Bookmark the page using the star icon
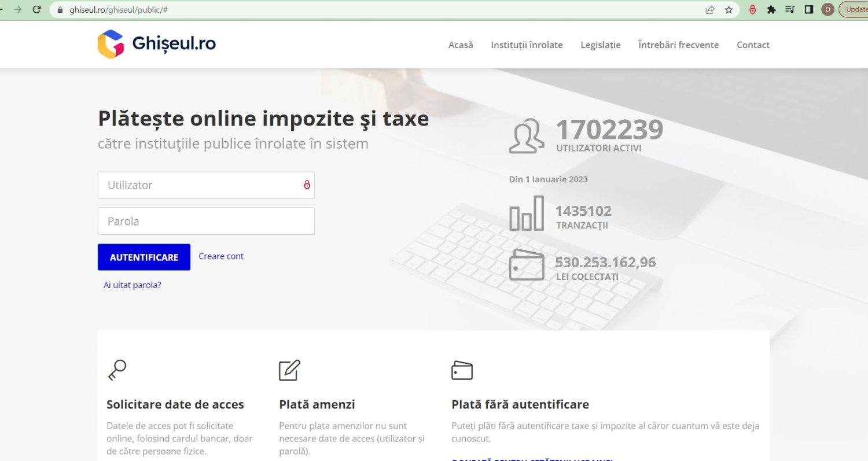Image resolution: width=868 pixels, height=461 pixels. coord(729,9)
